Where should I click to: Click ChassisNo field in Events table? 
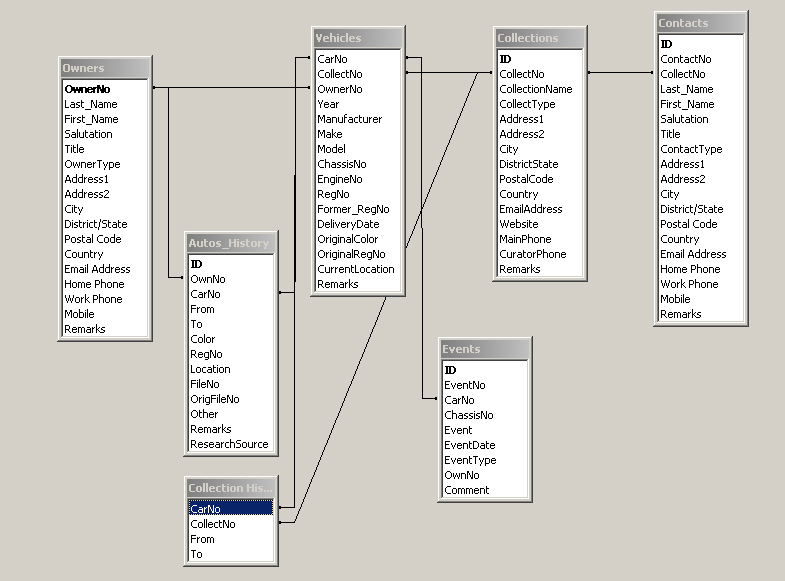[x=468, y=415]
